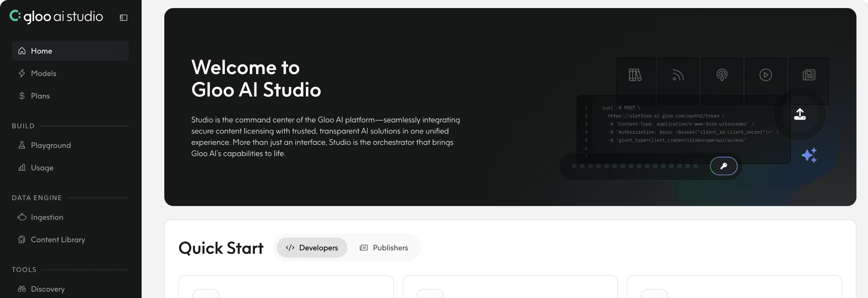
Task: Open the Plans page
Action: click(70, 96)
